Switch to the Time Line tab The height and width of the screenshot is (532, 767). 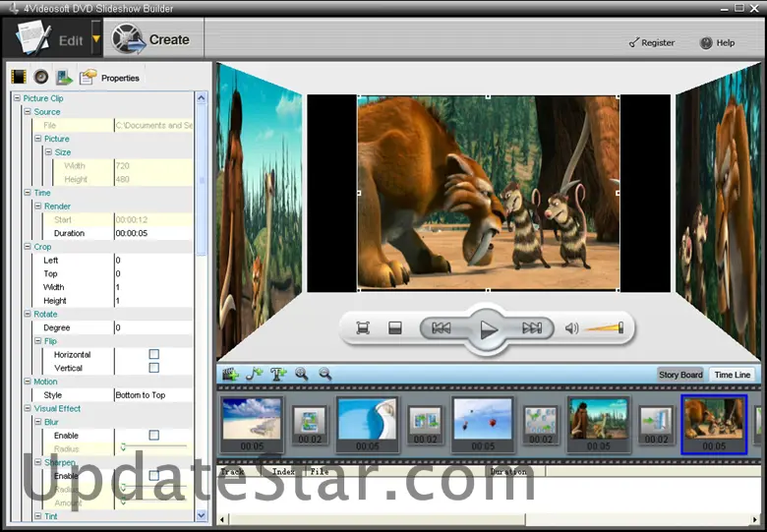[732, 375]
